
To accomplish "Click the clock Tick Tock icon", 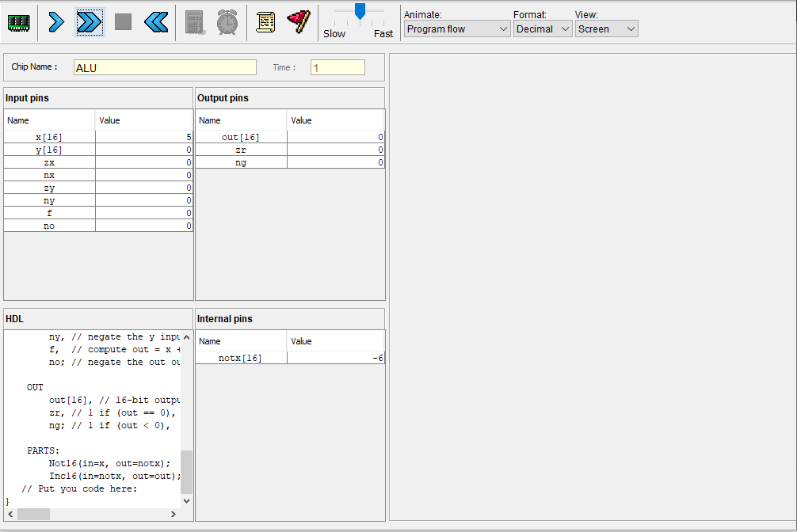I will click(227, 22).
